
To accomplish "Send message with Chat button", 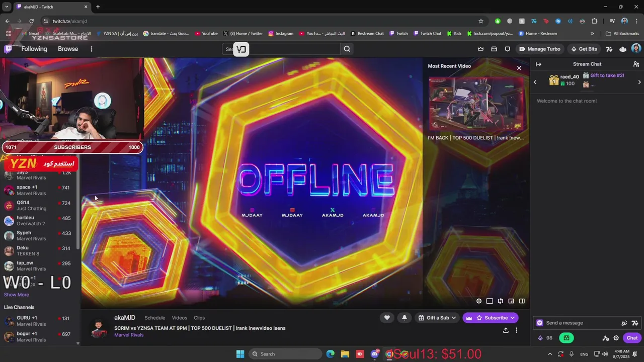I will (632, 338).
